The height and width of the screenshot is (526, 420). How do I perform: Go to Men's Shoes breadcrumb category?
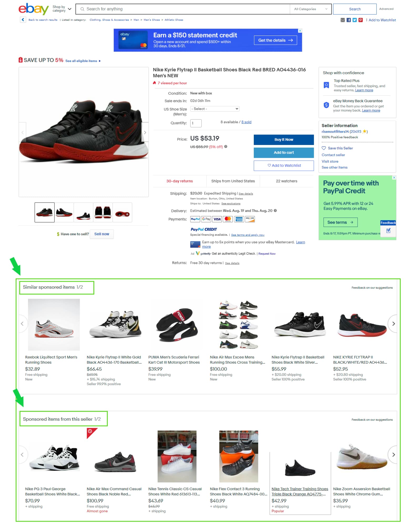pos(151,20)
